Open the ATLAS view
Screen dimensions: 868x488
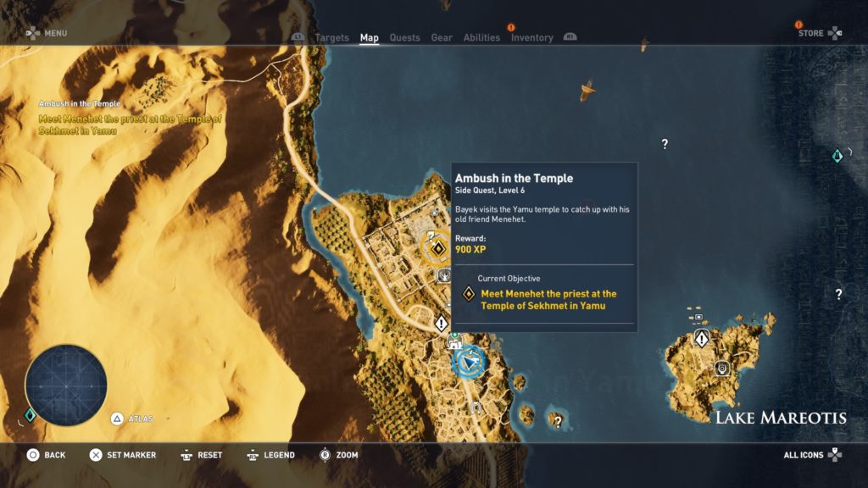coord(141,419)
